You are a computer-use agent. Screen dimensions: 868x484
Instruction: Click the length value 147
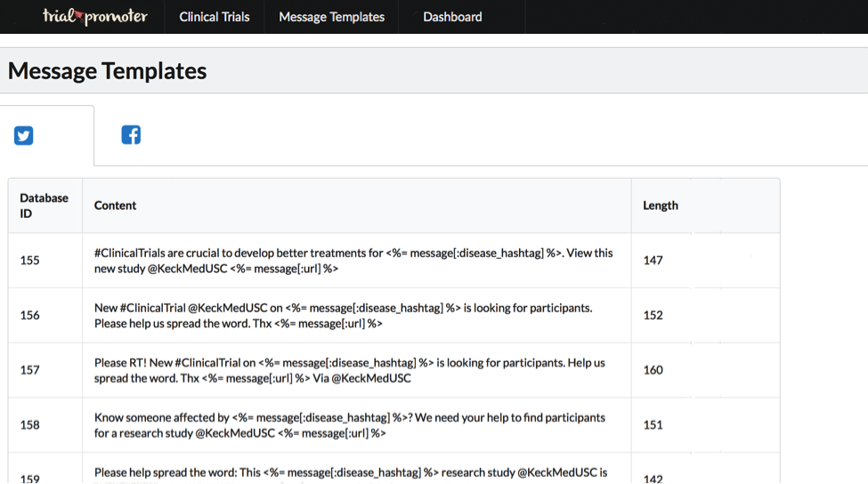click(x=653, y=261)
